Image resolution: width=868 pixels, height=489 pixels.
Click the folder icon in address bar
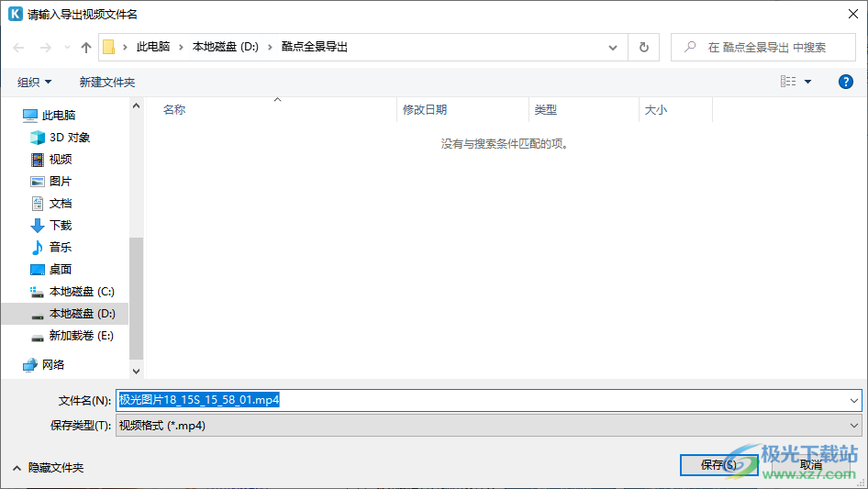click(109, 47)
